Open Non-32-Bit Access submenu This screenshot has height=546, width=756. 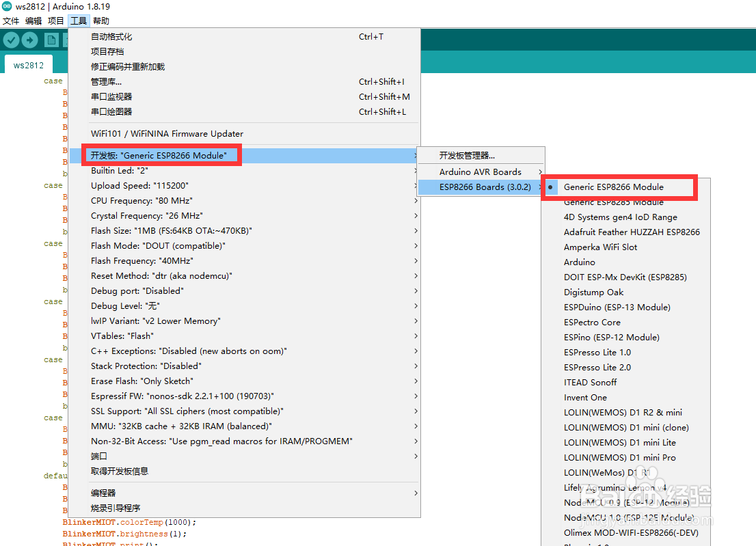click(x=245, y=441)
